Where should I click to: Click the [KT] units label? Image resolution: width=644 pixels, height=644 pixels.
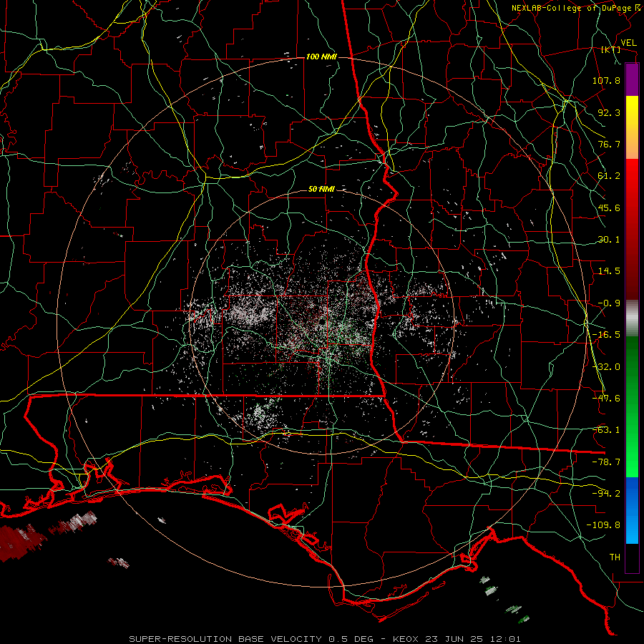coord(611,49)
